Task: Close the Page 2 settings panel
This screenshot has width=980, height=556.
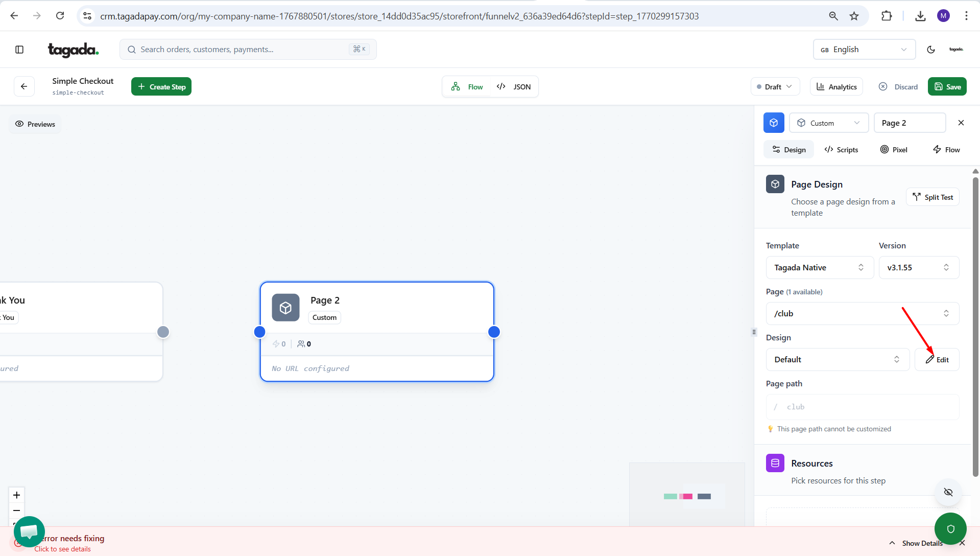Action: (961, 123)
